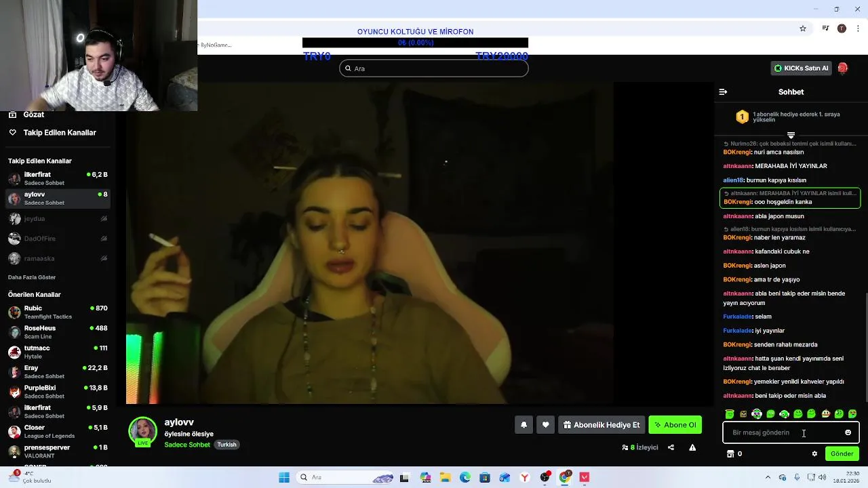868x488 pixels.
Task: Open recommended channel RoseHeus
Action: [58, 332]
